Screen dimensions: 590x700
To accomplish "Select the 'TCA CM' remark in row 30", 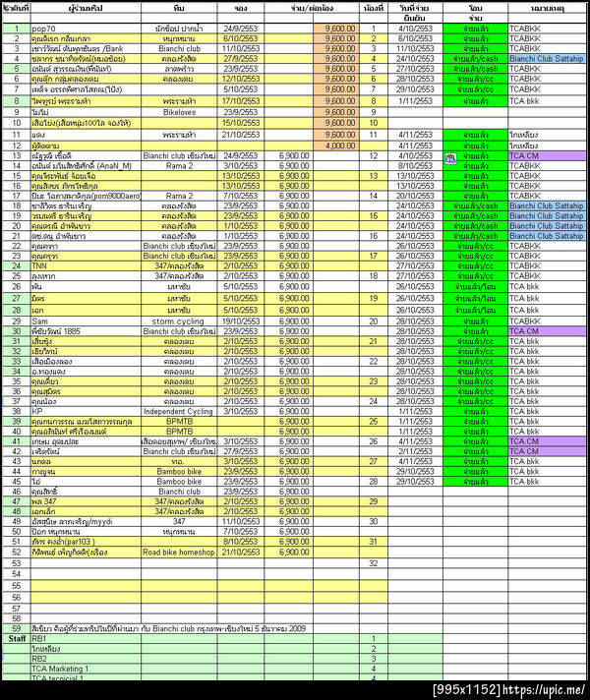I will (547, 331).
